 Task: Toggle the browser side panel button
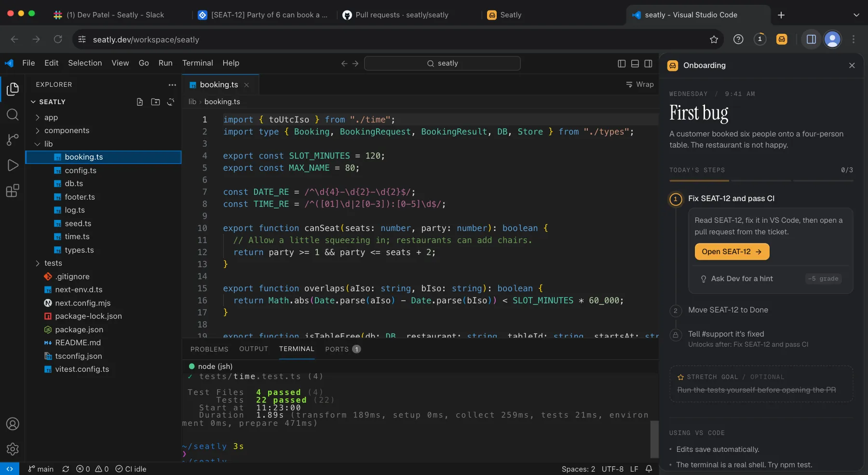811,40
